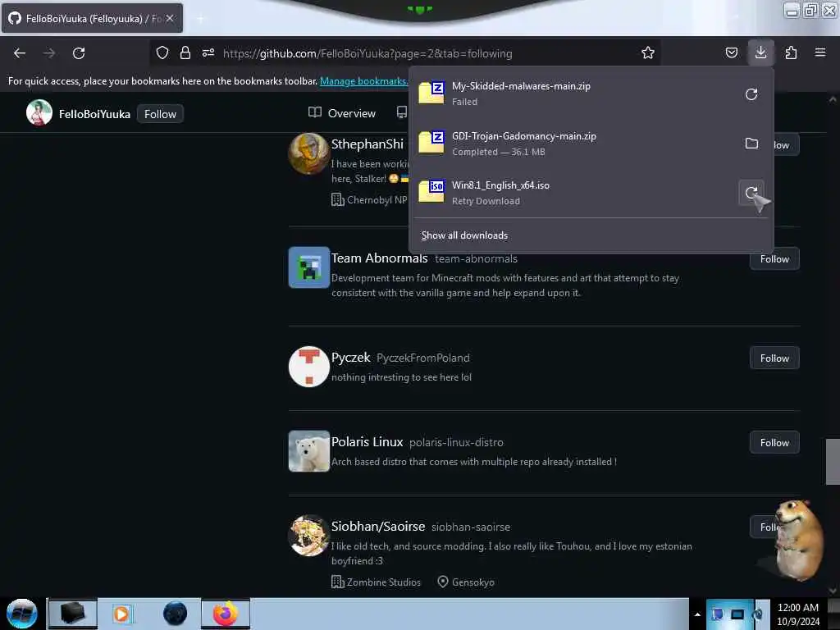The width and height of the screenshot is (840, 630).
Task: Retry the My-Skidded-malwares-main.zip download
Action: click(751, 94)
